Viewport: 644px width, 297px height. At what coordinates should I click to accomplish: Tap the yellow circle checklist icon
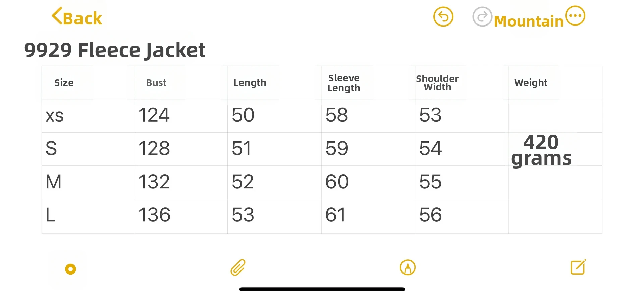70,269
